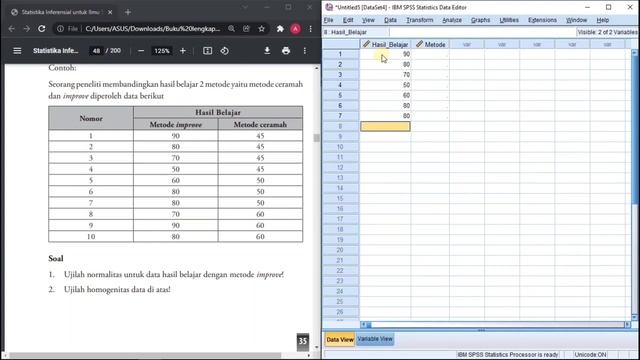Screen dimensions: 640x360
Task: Click Hasil_Belajar cell with value 70
Action: 385,75
